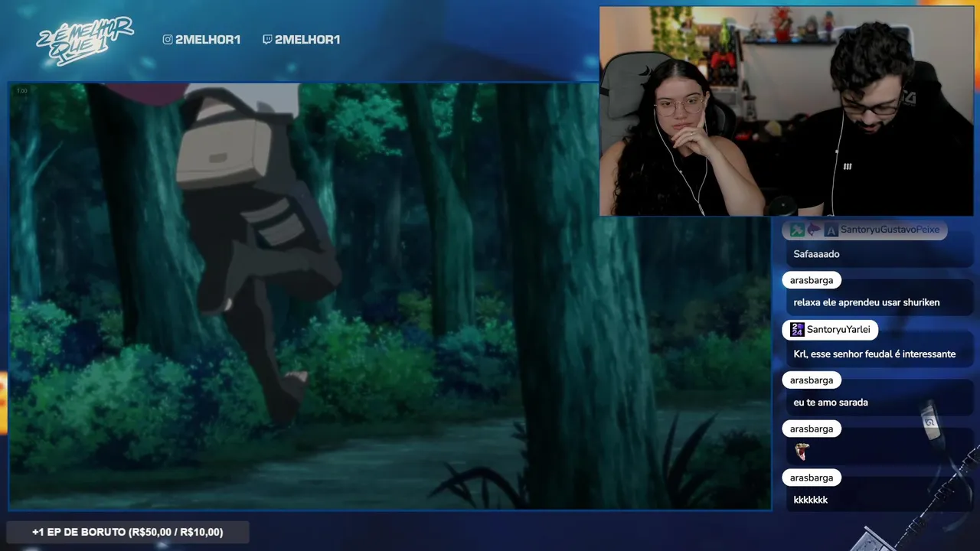The width and height of the screenshot is (980, 551).
Task: Click the blue A badge before SantoryuGustavoPeixe
Action: coord(831,230)
